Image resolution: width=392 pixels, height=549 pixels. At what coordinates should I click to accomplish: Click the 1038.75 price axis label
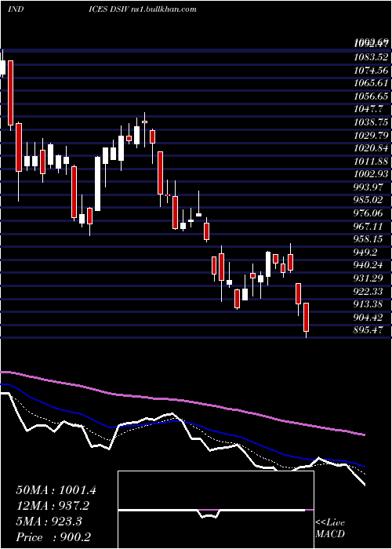pos(371,122)
